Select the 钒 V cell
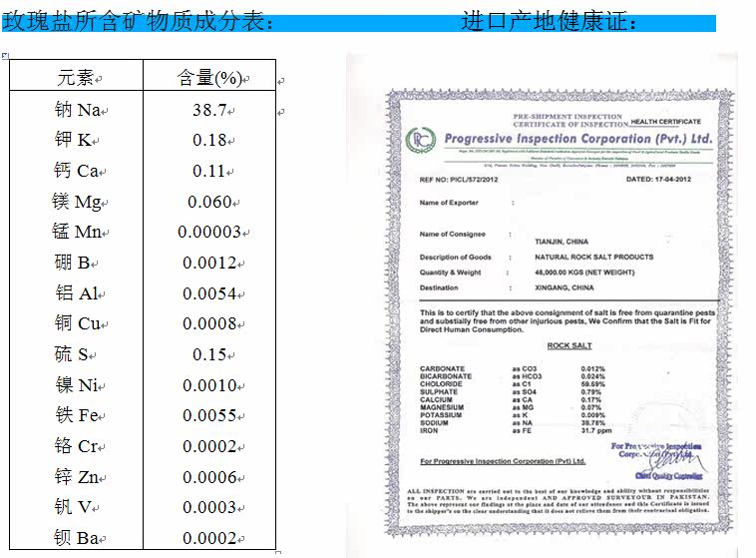756x558 pixels. click(x=73, y=507)
